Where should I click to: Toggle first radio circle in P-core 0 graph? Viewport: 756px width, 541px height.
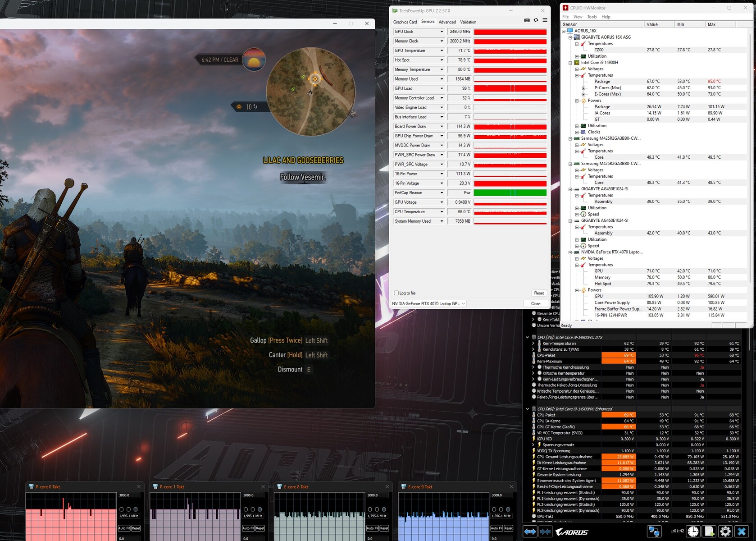point(122,509)
